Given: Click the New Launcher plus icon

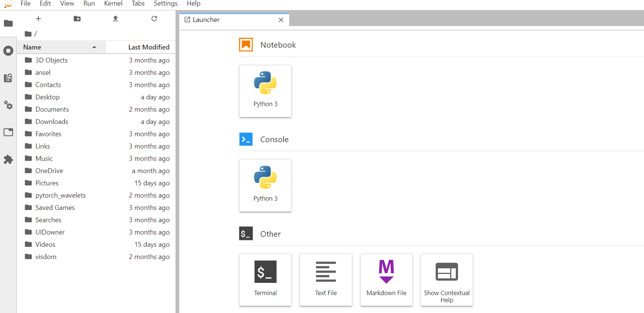Looking at the screenshot, I should (x=38, y=19).
